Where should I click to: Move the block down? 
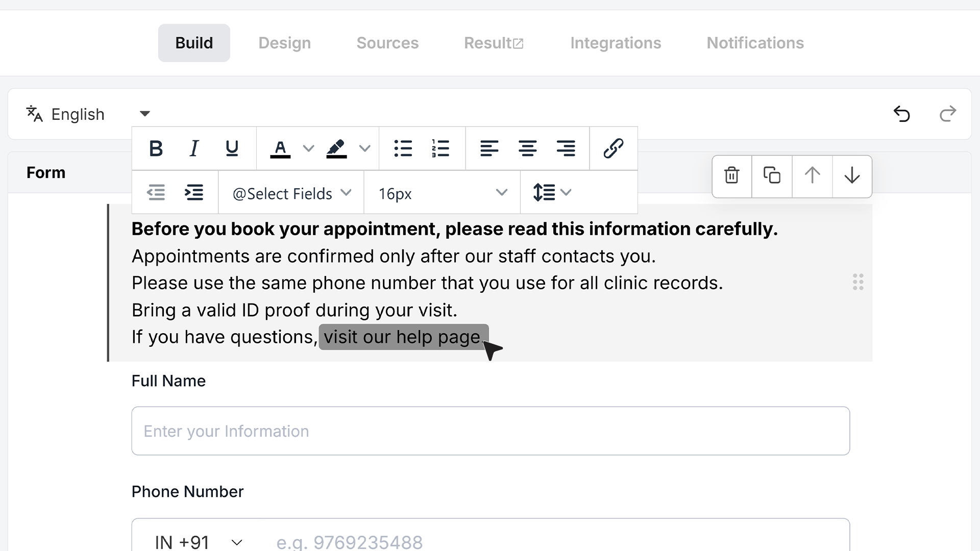[x=852, y=176]
